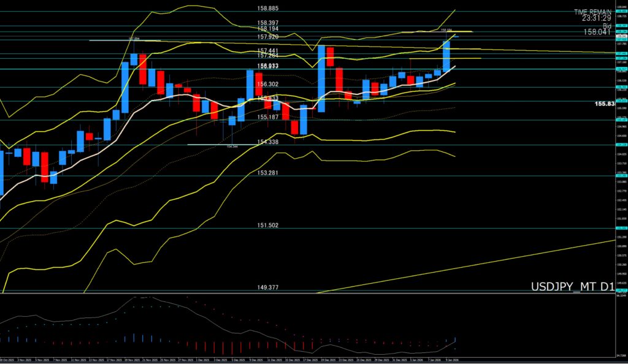Click the 151.502 price level label
628x364 pixels.
(268, 226)
